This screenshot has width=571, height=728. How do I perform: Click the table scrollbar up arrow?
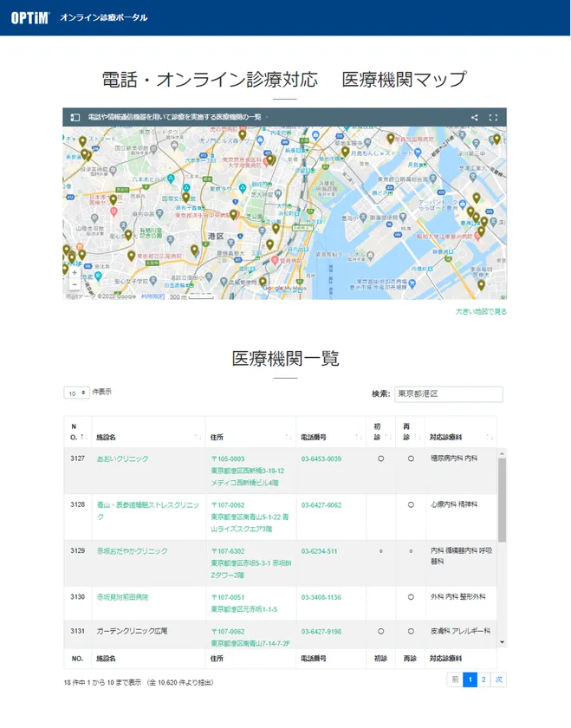click(502, 453)
